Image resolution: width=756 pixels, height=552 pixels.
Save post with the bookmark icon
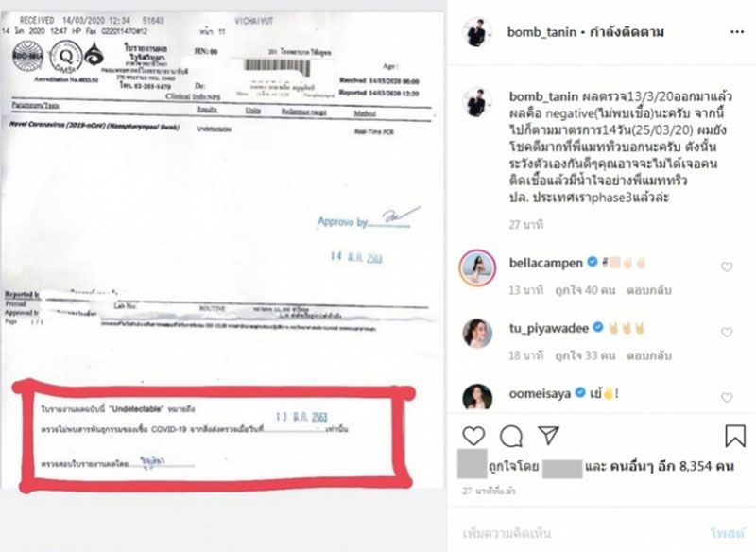point(735,436)
